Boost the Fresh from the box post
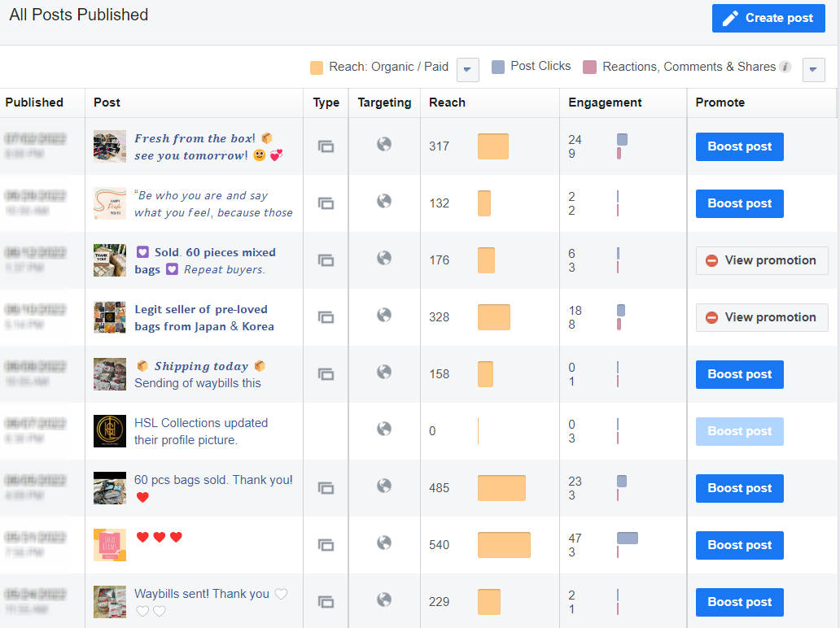Viewport: 840px width, 628px height. (739, 146)
